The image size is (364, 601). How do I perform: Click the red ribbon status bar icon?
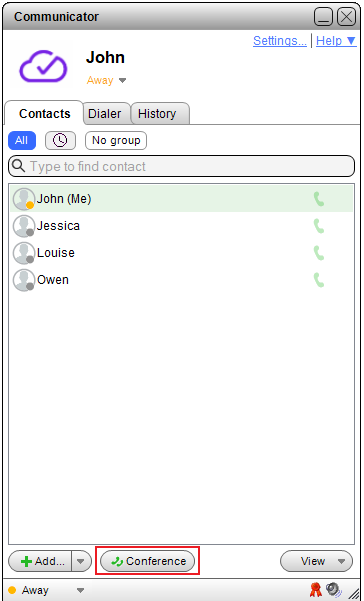[316, 590]
